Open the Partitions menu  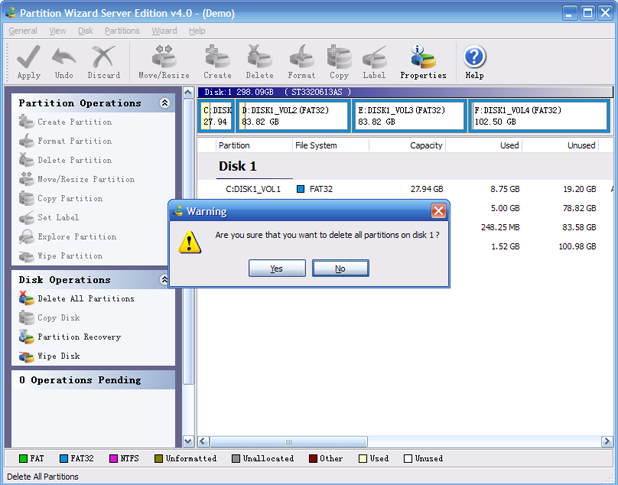tap(122, 31)
